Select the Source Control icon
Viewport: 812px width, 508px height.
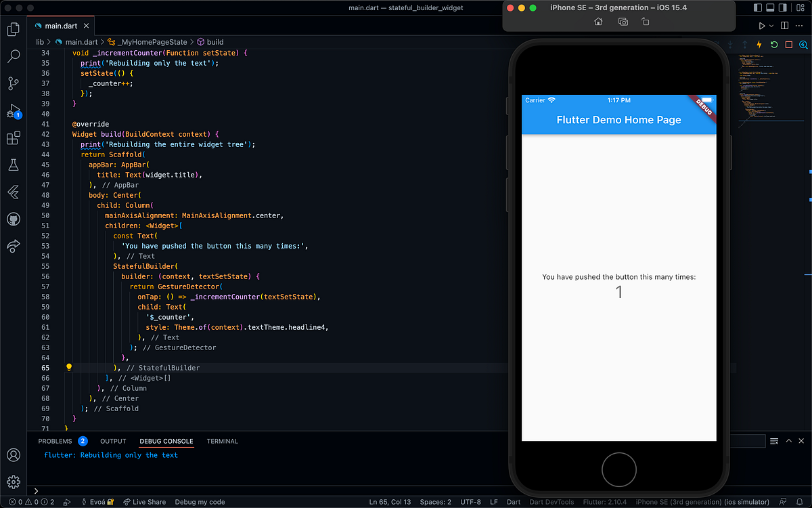(13, 83)
